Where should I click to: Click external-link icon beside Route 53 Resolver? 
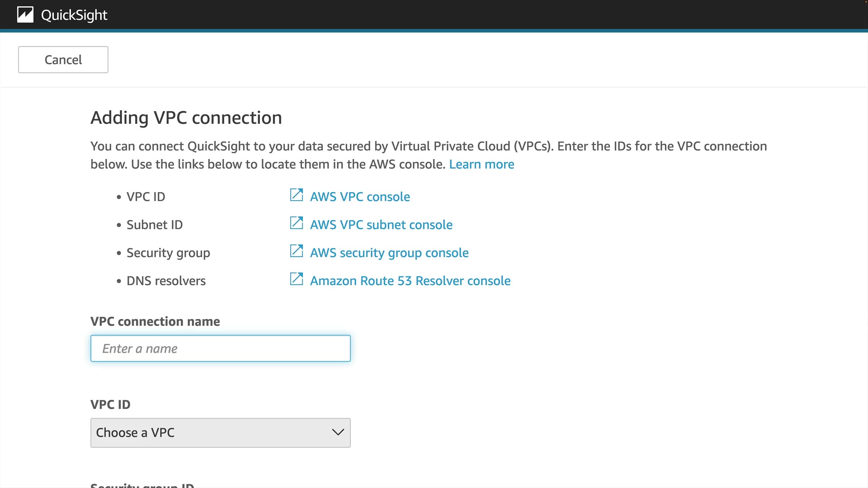[297, 279]
